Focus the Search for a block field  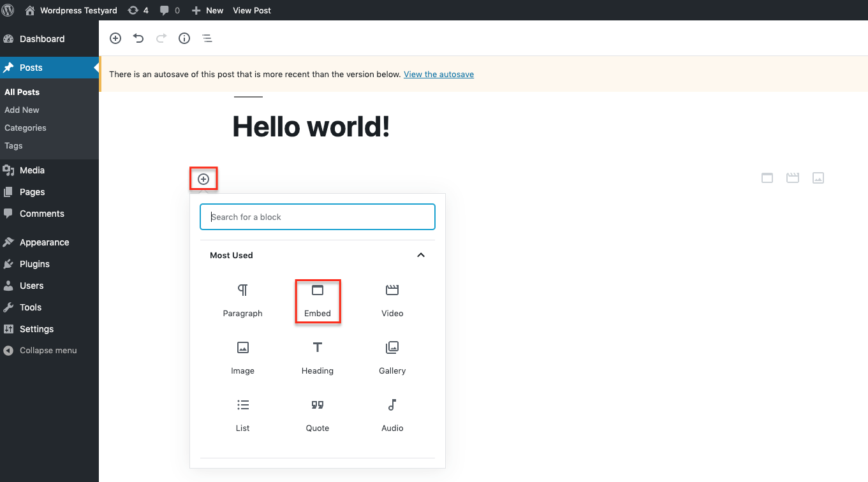[318, 217]
